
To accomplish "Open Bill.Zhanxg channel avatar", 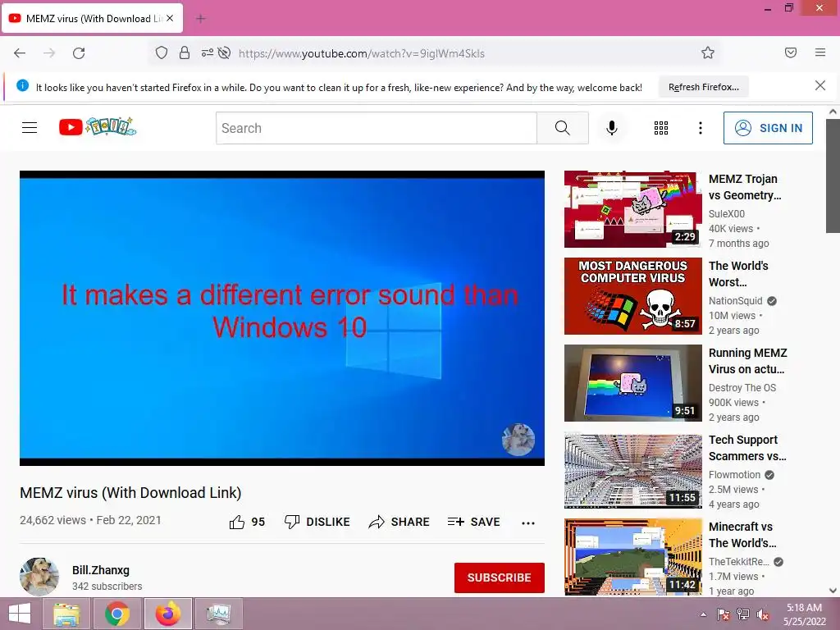I will (39, 577).
